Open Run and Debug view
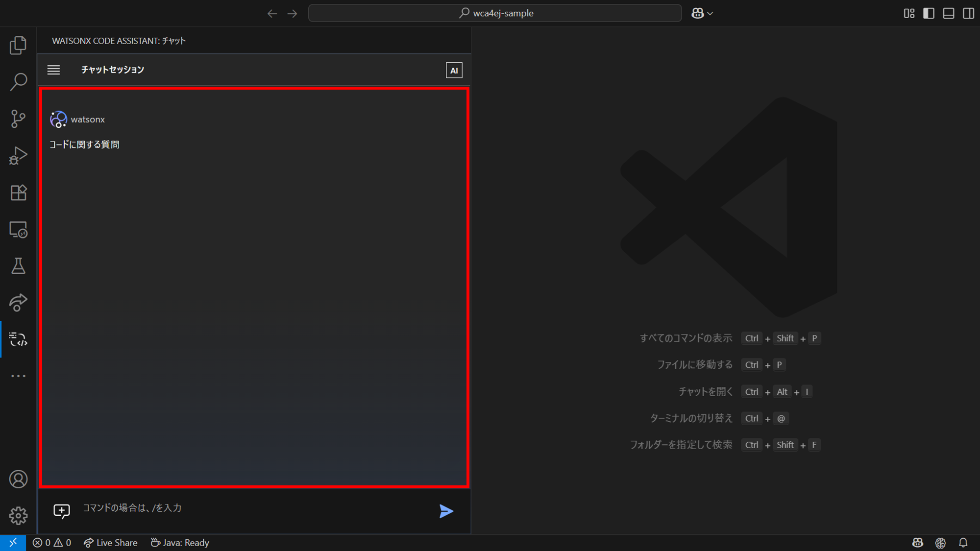The height and width of the screenshot is (551, 980). pos(18,156)
